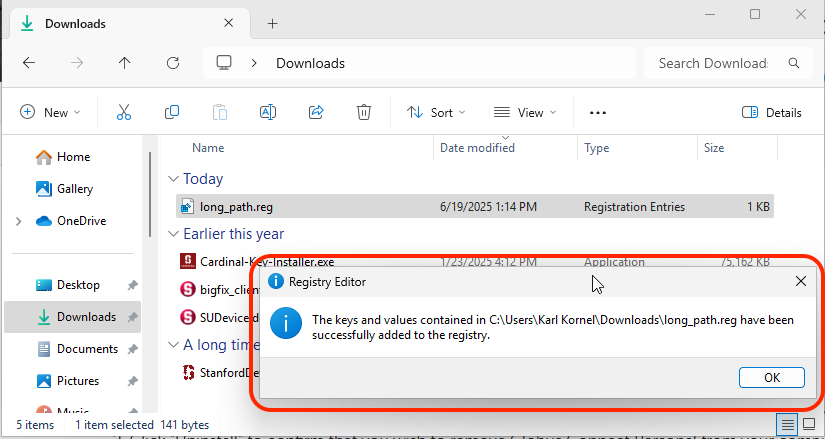Viewport: 825px width, 439px height.
Task: Click the Copy icon in toolbar
Action: point(172,113)
